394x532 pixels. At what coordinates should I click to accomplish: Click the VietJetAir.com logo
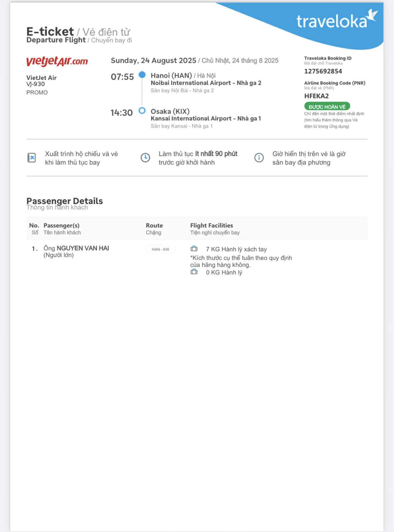point(57,61)
